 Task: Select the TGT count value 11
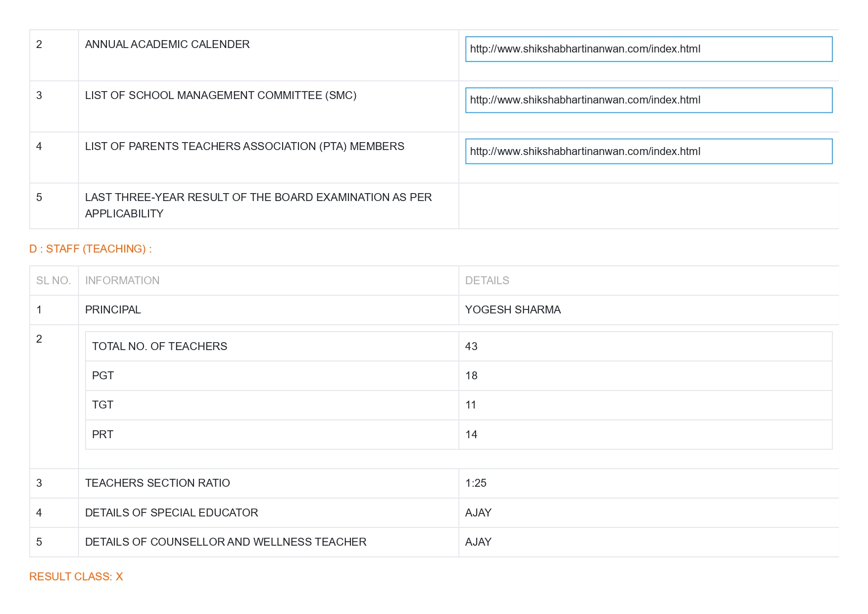[471, 405]
